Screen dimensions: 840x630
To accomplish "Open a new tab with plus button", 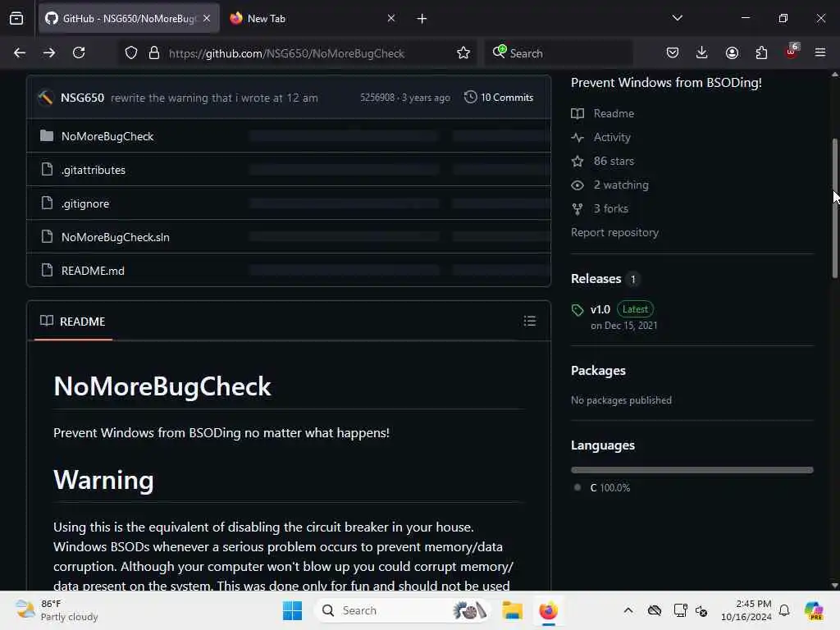I will click(422, 19).
